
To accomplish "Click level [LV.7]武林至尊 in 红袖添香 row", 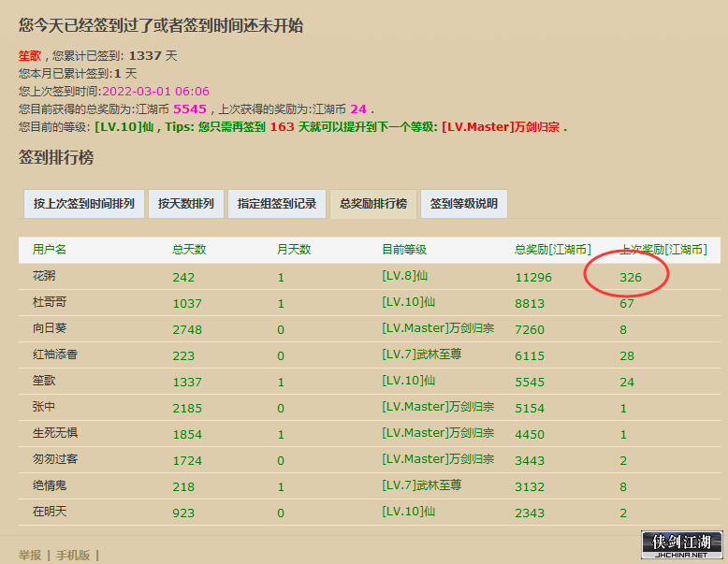I will pos(422,354).
